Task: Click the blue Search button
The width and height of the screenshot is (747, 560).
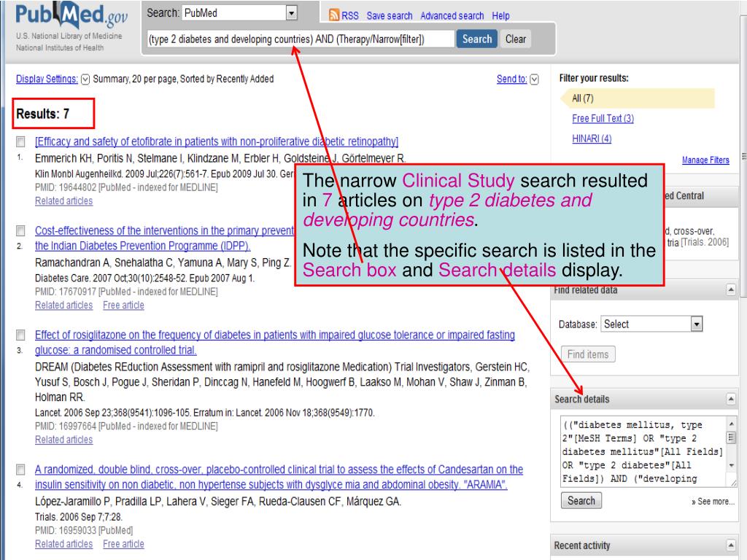Action: point(477,39)
